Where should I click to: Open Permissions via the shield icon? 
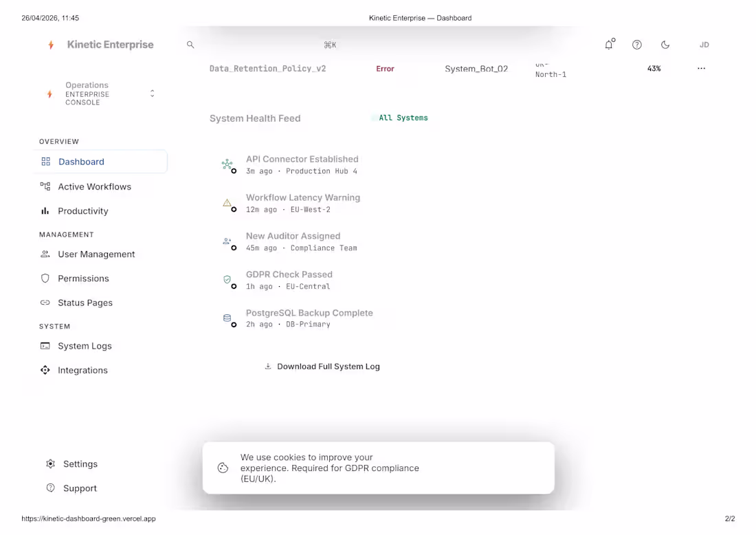pos(45,278)
